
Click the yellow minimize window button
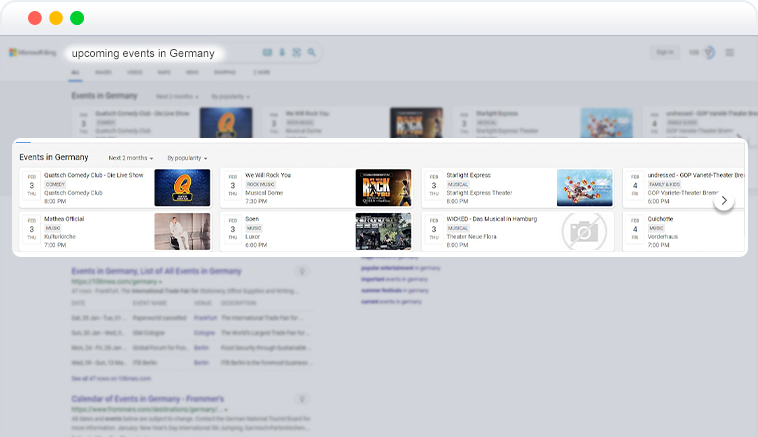click(x=56, y=18)
